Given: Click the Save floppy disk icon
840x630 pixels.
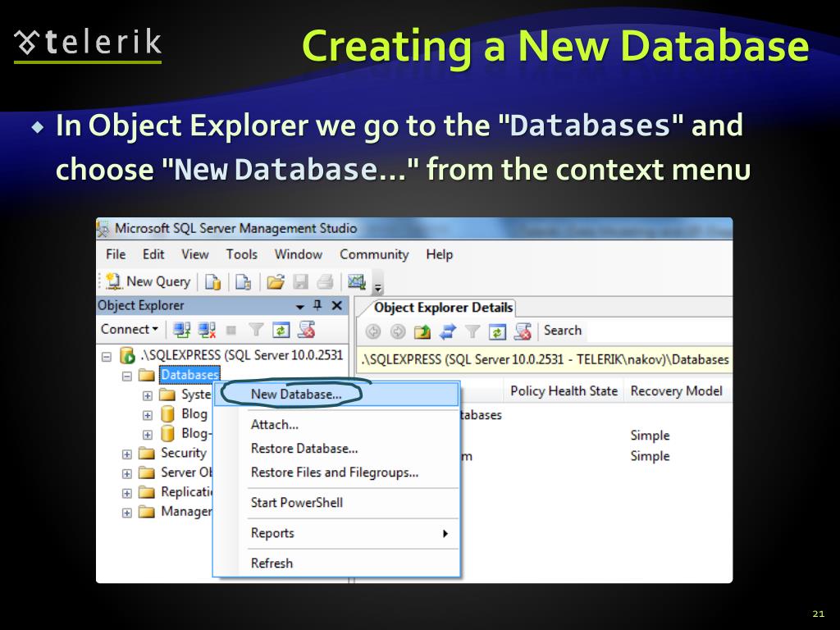Looking at the screenshot, I should pyautogui.click(x=300, y=282).
